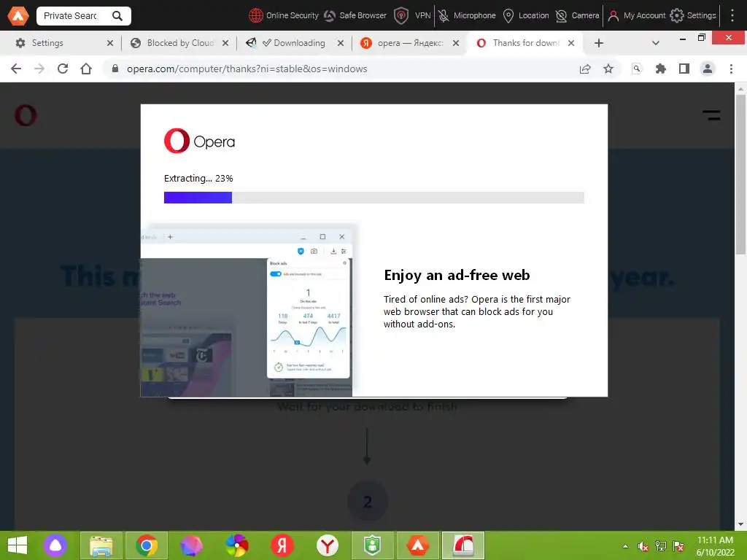This screenshot has width=747, height=560.
Task: Click "Enjoy an ad-free web" heading
Action: [x=457, y=275]
